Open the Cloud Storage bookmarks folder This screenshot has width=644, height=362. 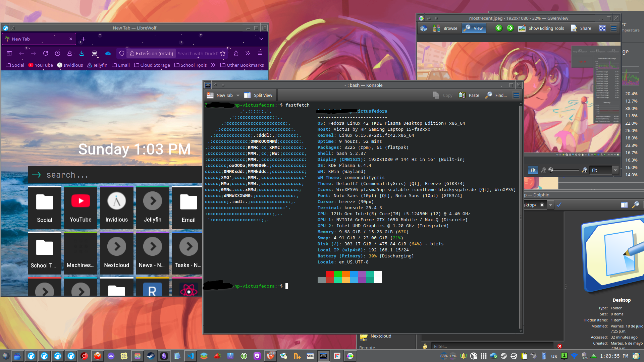click(x=152, y=65)
